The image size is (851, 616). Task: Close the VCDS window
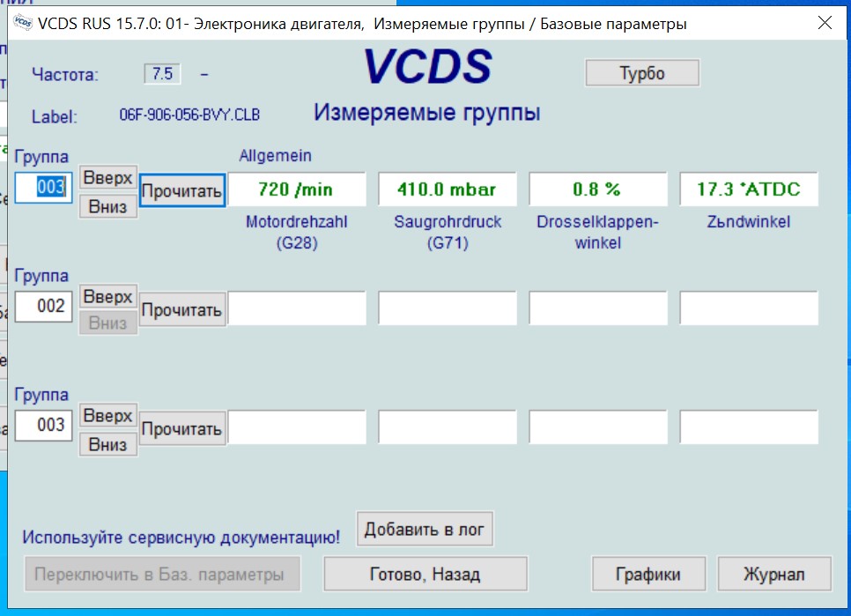pyautogui.click(x=825, y=24)
